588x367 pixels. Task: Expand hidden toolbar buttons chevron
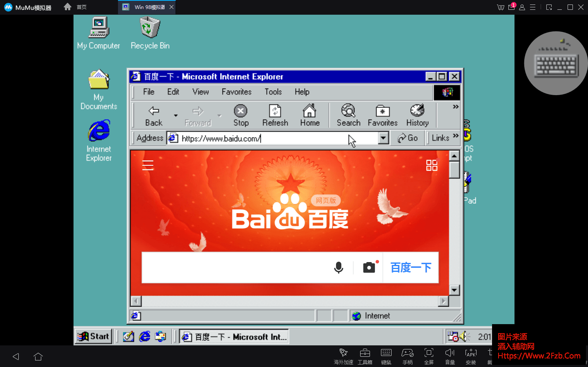coord(456,107)
